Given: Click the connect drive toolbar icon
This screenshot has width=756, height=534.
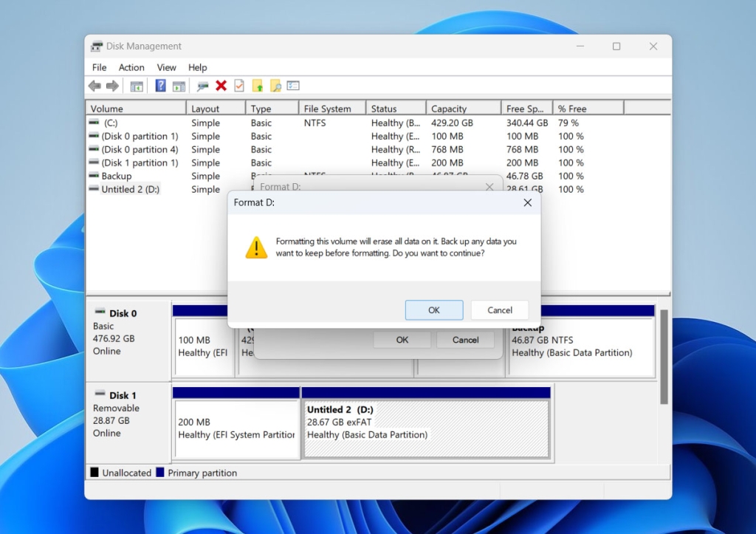Looking at the screenshot, I should (x=202, y=86).
